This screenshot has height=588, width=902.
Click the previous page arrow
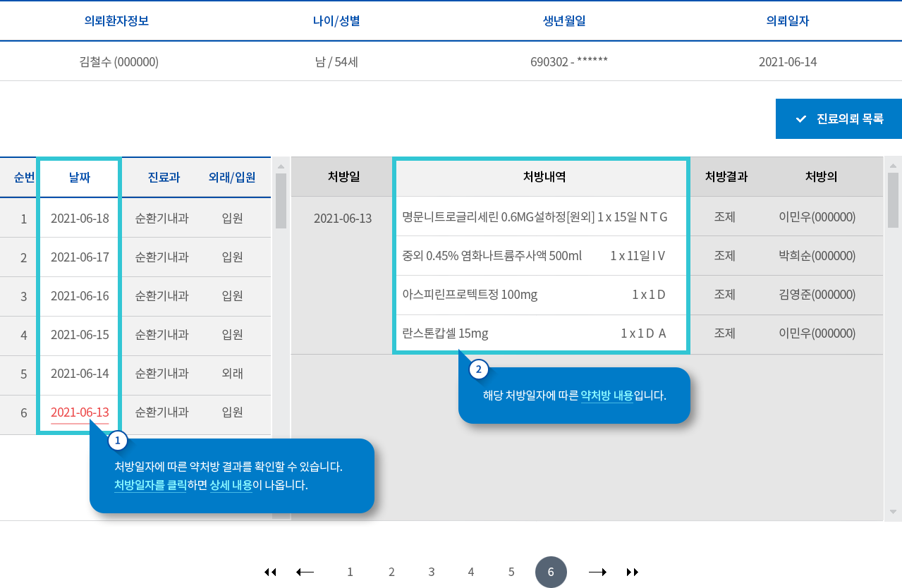tap(305, 572)
